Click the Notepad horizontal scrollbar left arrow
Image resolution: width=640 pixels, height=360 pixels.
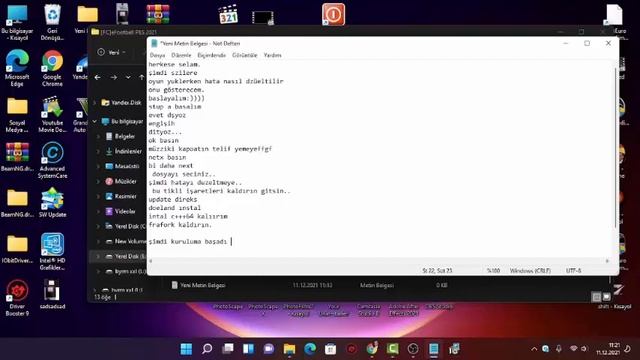[x=151, y=261]
